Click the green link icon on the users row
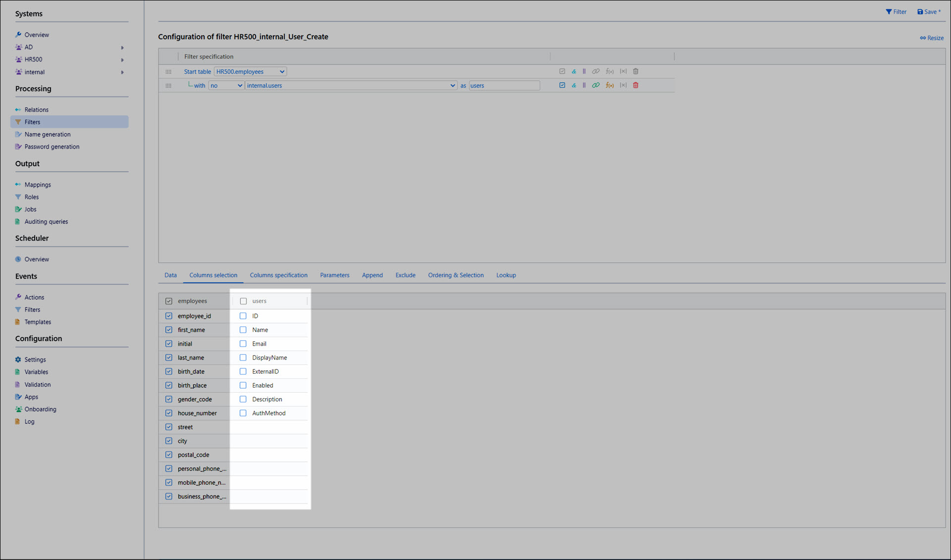 (x=596, y=85)
